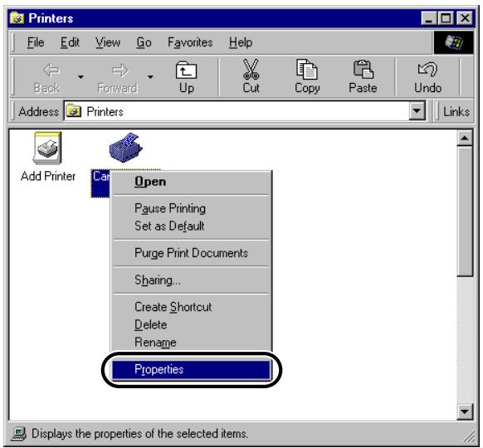Click the Undo toolbar icon
Image resolution: width=483 pixels, height=448 pixels.
coord(427,70)
